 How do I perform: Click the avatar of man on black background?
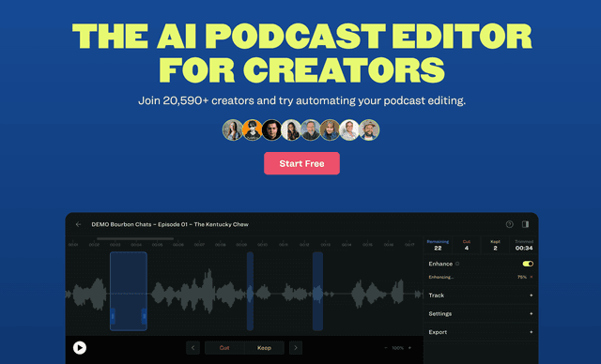click(271, 129)
